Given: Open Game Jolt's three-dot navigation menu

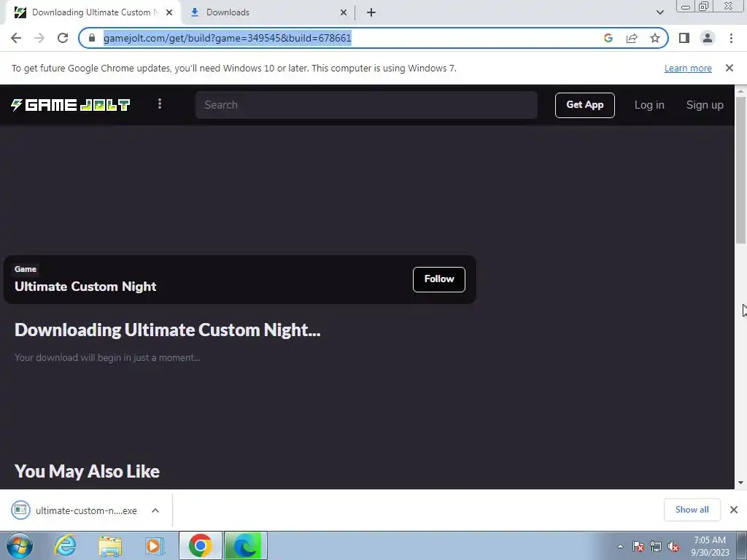Looking at the screenshot, I should coord(160,104).
